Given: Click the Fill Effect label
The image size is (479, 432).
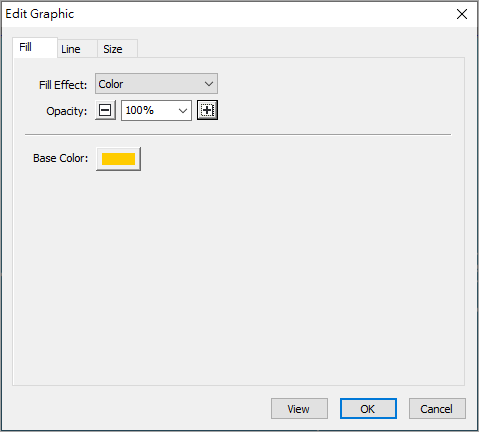Looking at the screenshot, I should pyautogui.click(x=63, y=85).
